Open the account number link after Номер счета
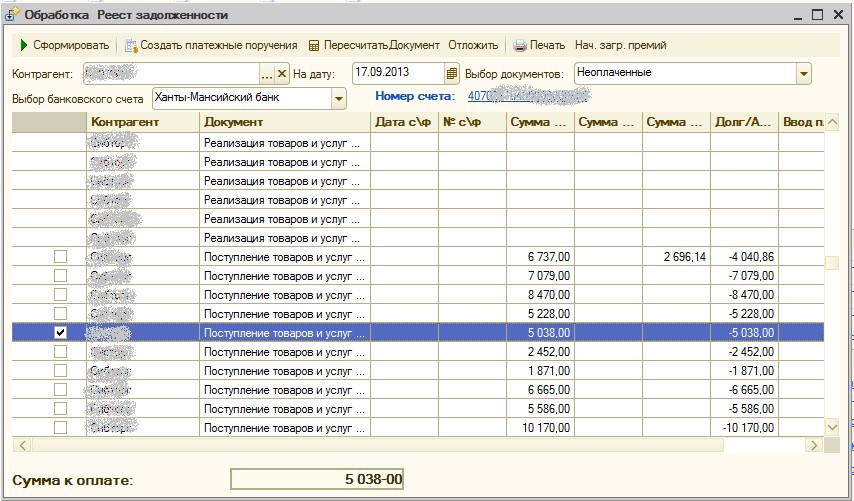Screen dimensions: 854x501 (x=529, y=96)
